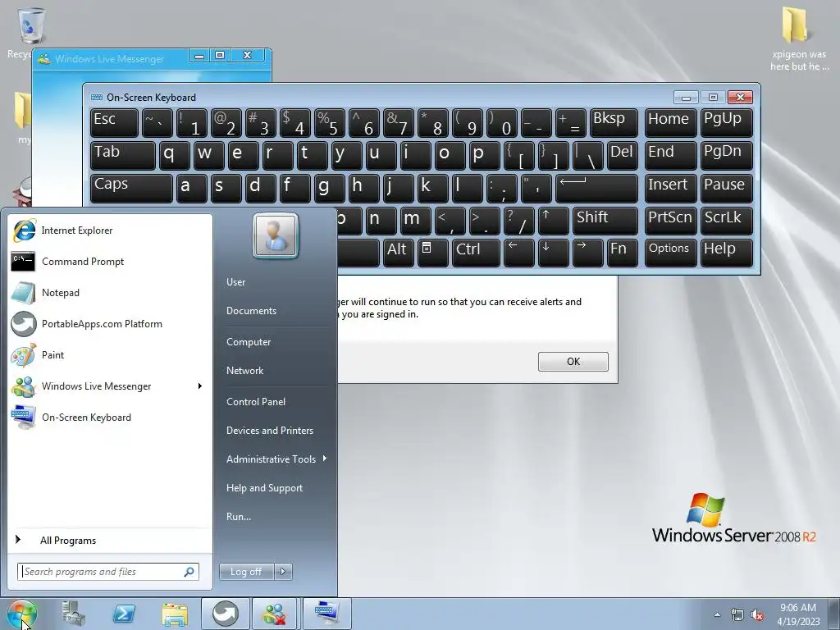
Task: Click the Bksp key on On-Screen Keyboard
Action: (x=614, y=123)
